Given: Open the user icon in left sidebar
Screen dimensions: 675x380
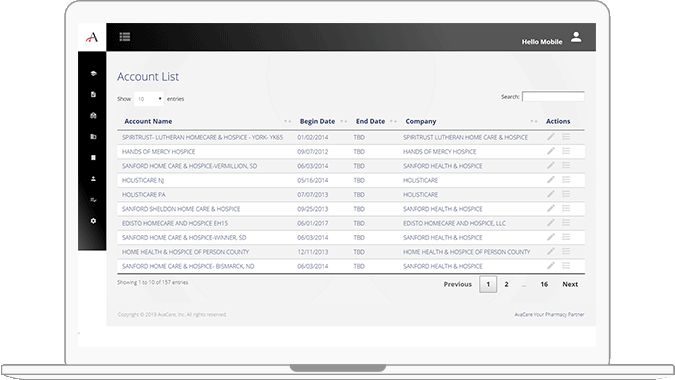Looking at the screenshot, I should (93, 179).
